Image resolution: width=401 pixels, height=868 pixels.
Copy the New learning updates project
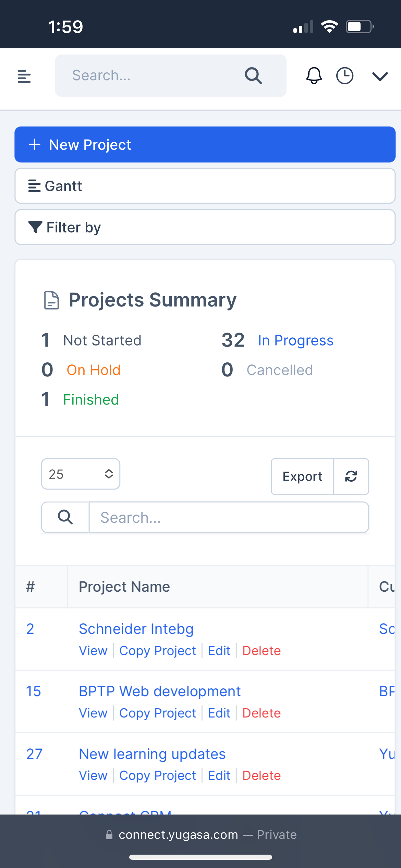tap(157, 775)
